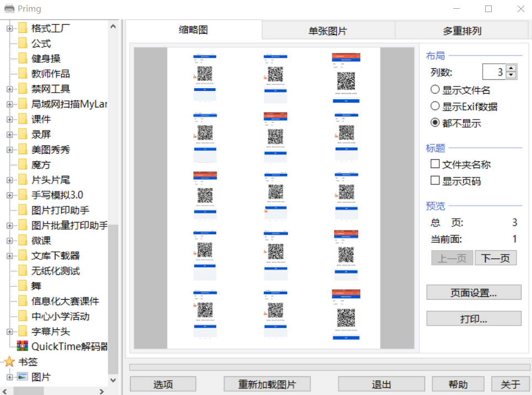This screenshot has height=395, width=532.
Task: Click the 退出 button
Action: 381,384
